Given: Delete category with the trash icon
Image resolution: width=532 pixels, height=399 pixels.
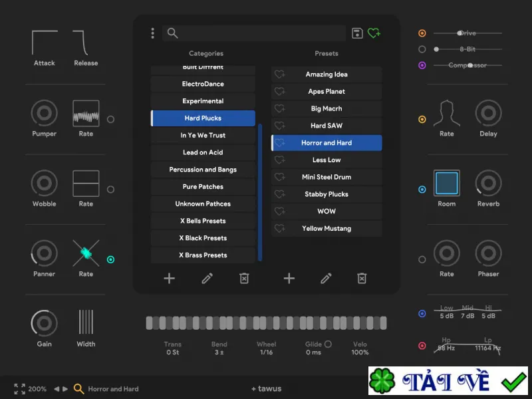Looking at the screenshot, I should click(x=244, y=279).
